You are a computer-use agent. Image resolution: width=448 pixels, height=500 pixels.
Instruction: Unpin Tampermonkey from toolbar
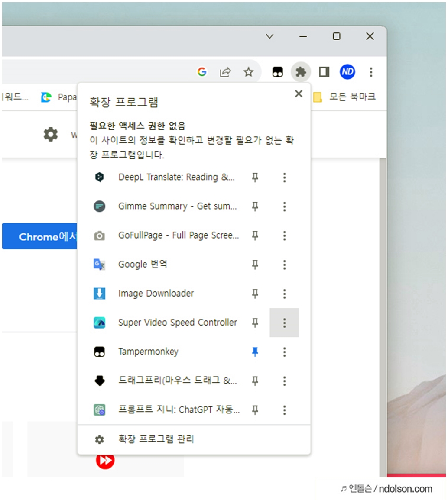pos(255,352)
